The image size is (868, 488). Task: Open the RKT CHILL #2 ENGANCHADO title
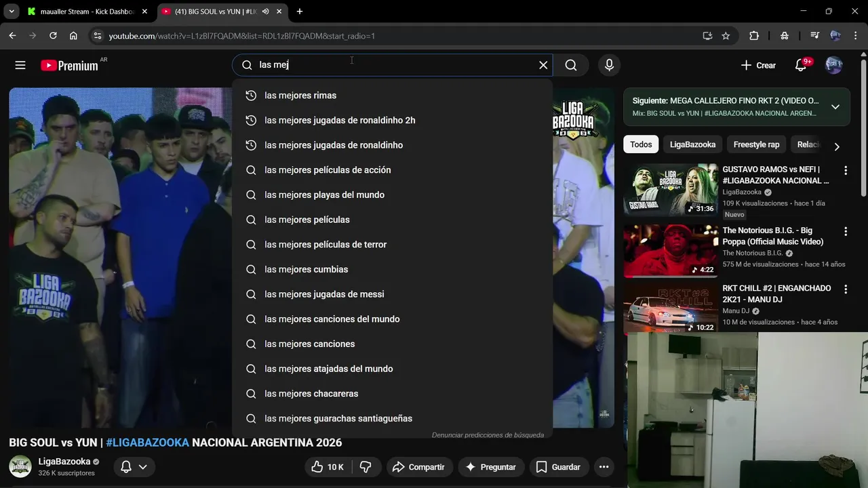[776, 293]
